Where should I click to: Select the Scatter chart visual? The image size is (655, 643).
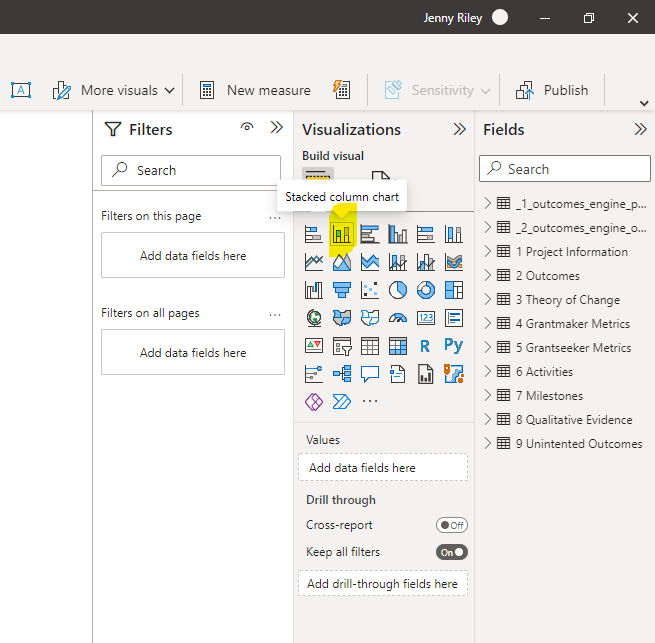coord(370,290)
